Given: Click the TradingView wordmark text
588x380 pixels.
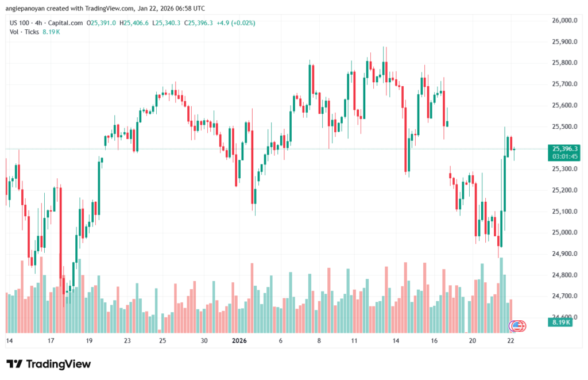Looking at the screenshot, I should [59, 364].
